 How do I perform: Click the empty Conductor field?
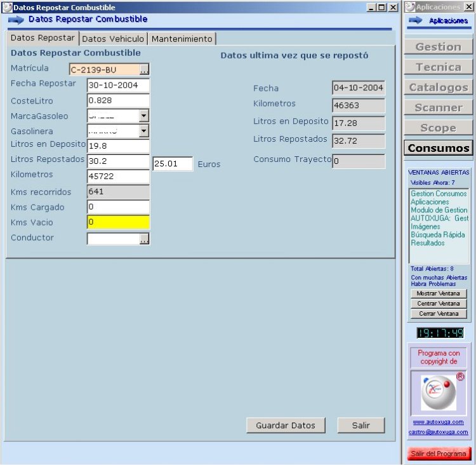tap(114, 239)
